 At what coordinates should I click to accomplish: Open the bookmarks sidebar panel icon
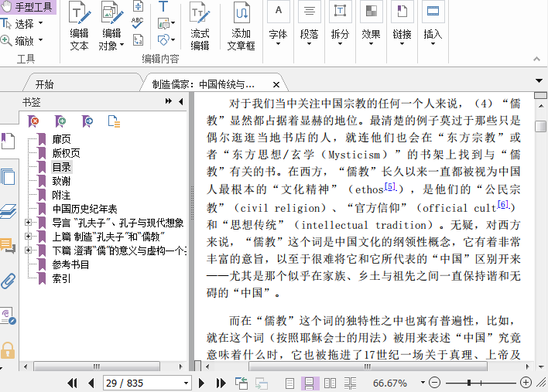pyautogui.click(x=8, y=141)
